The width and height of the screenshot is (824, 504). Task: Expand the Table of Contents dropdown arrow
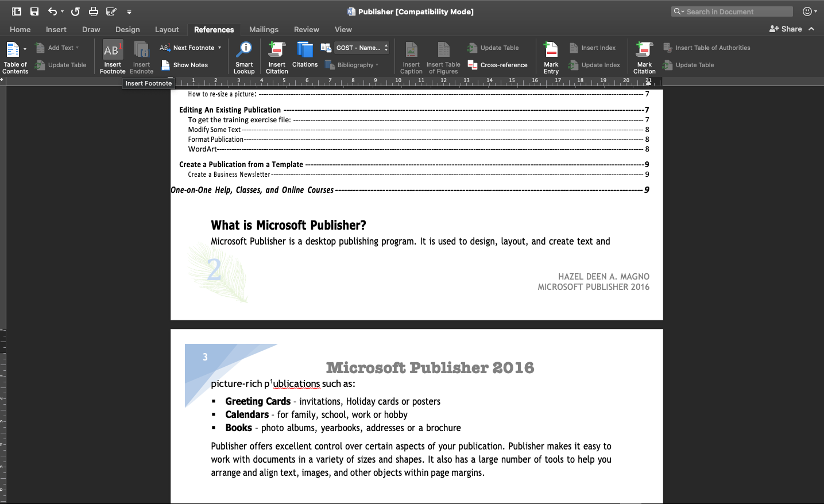[x=25, y=49]
